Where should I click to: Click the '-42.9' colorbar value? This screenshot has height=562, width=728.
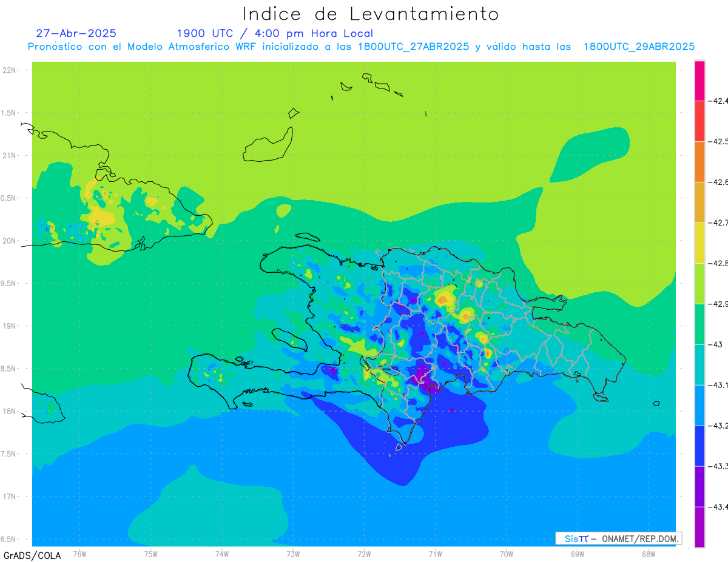coord(718,304)
